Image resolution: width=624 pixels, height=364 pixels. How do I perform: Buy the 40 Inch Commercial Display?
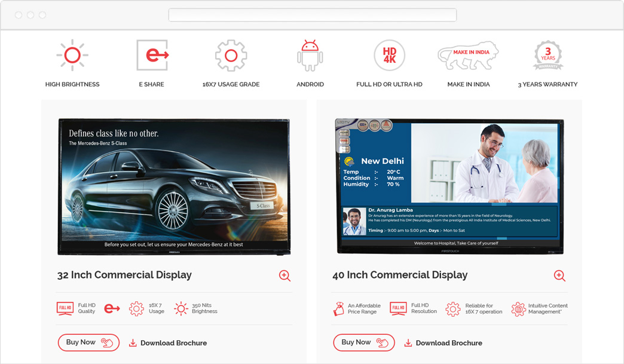(x=364, y=342)
